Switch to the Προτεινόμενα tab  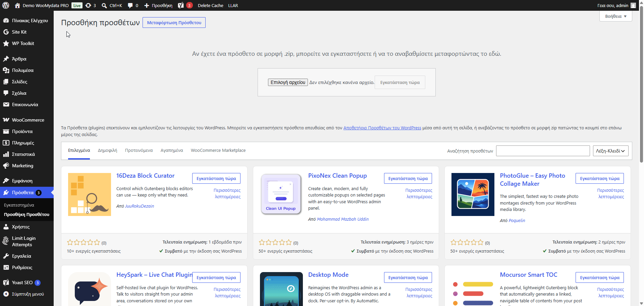coord(139,150)
